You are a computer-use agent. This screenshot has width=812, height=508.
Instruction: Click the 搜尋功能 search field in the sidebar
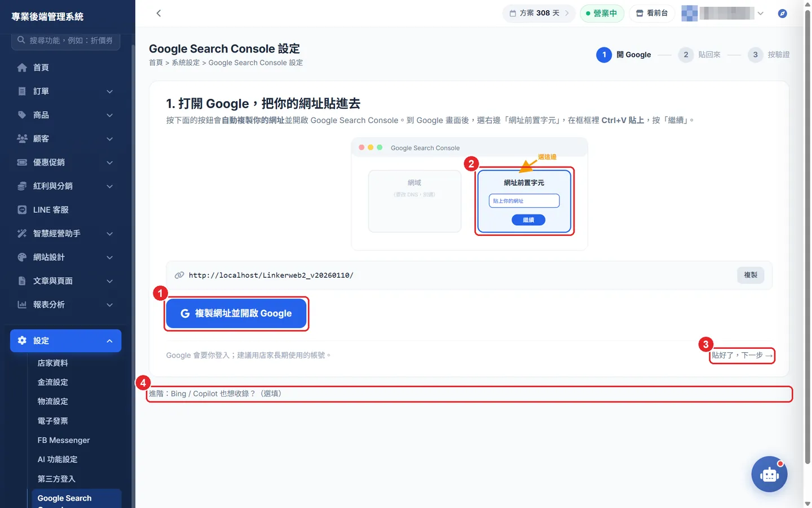pos(65,41)
